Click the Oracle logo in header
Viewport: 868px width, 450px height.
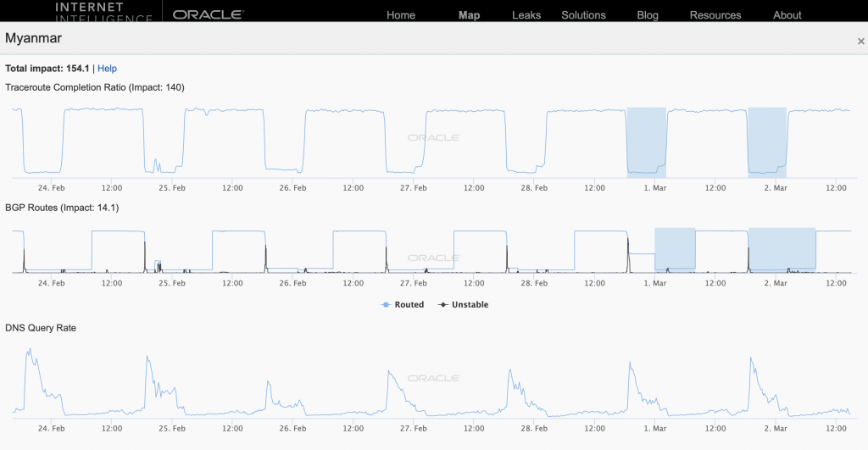tap(209, 14)
